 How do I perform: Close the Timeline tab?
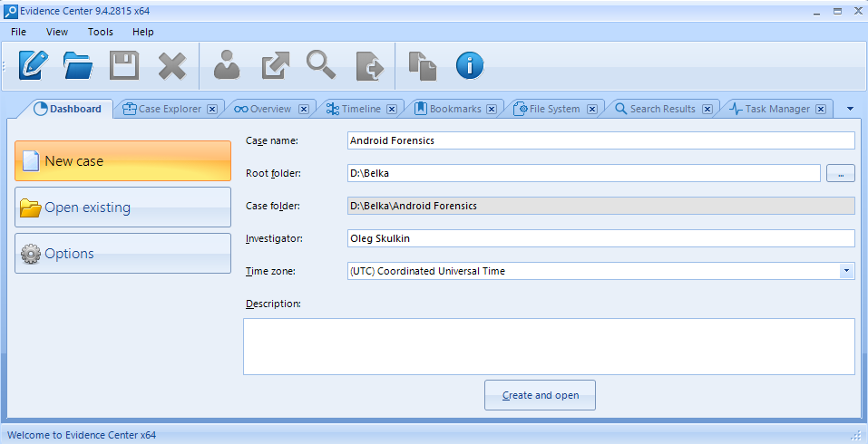(392, 109)
